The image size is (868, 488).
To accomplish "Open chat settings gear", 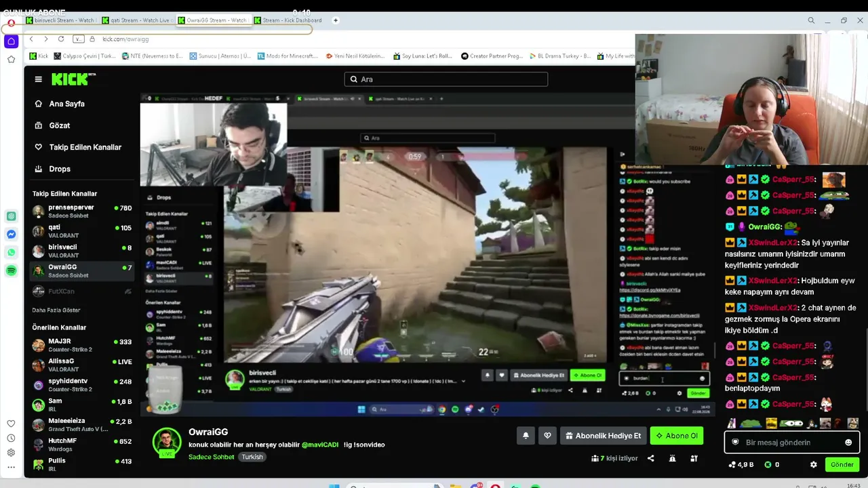I will (814, 465).
